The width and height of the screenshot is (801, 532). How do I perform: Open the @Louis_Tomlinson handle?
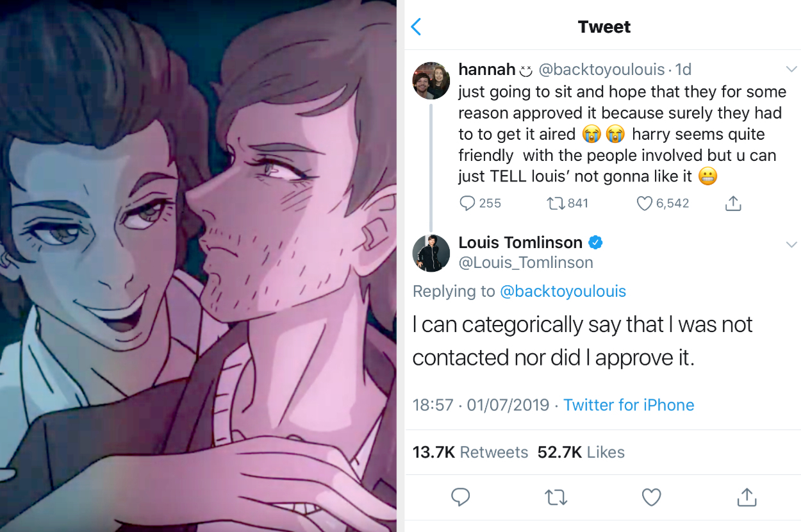tap(525, 262)
